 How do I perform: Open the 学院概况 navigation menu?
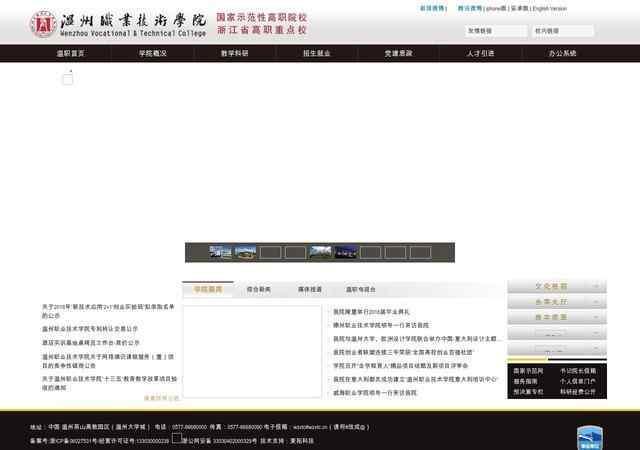(153, 53)
